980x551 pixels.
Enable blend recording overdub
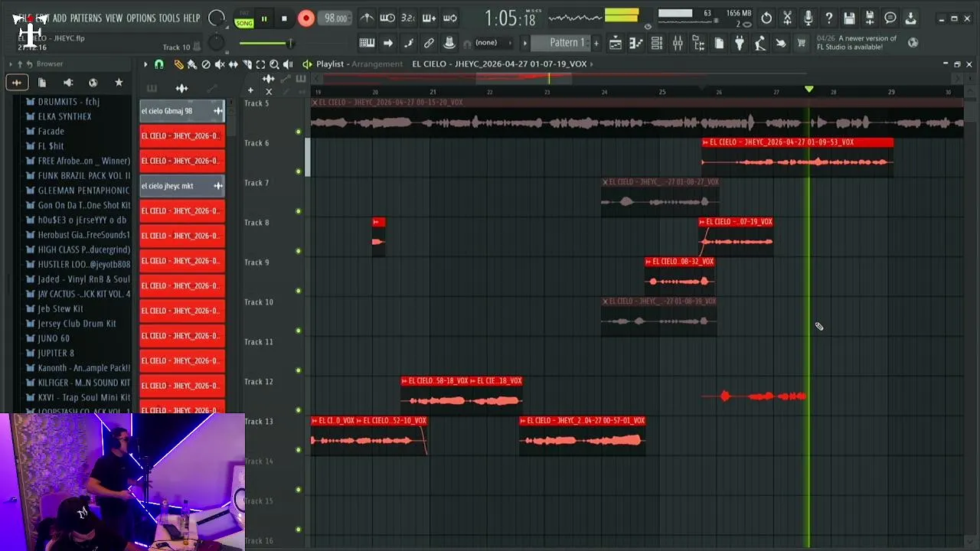(x=429, y=18)
